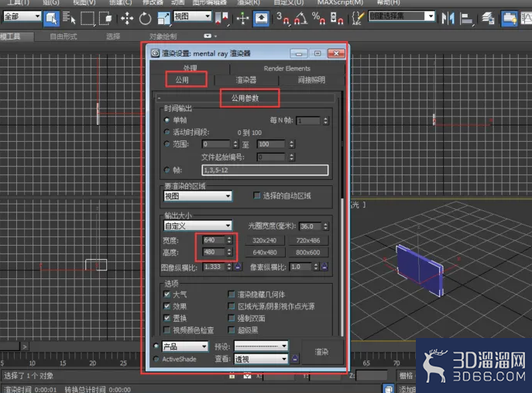Click lock icon beside image aspect ratio
The height and width of the screenshot is (393, 532).
[x=238, y=267]
